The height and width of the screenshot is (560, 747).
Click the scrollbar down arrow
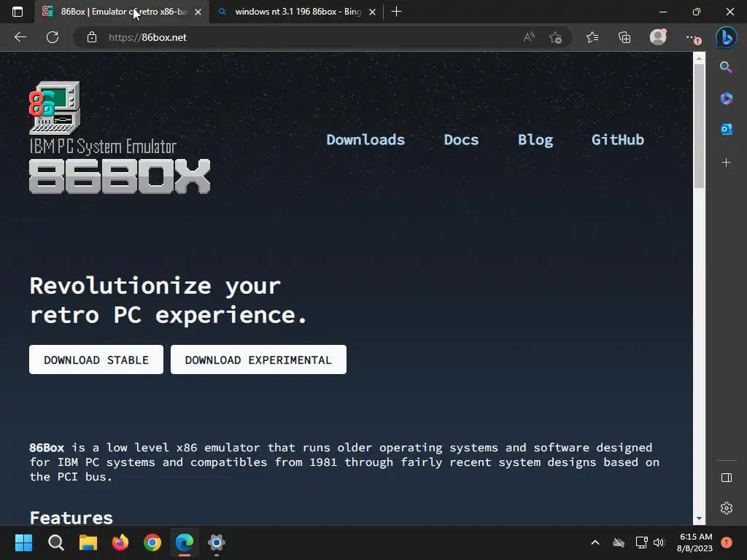coord(699,518)
